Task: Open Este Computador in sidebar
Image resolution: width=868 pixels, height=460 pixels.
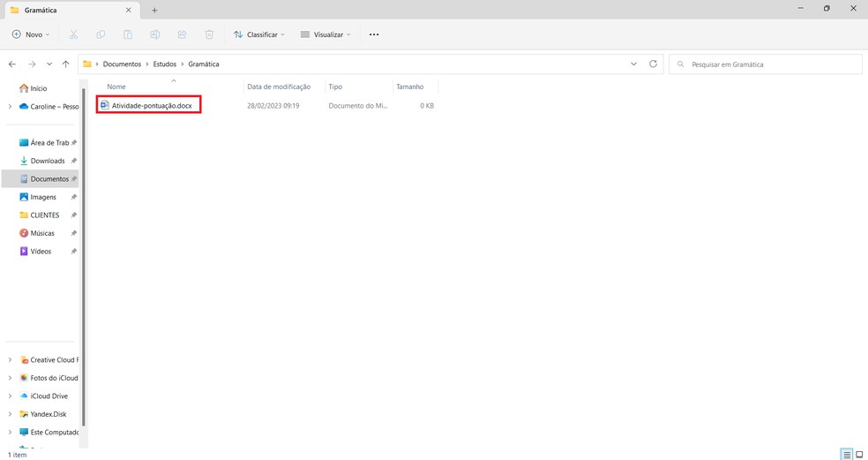Action: coord(49,433)
